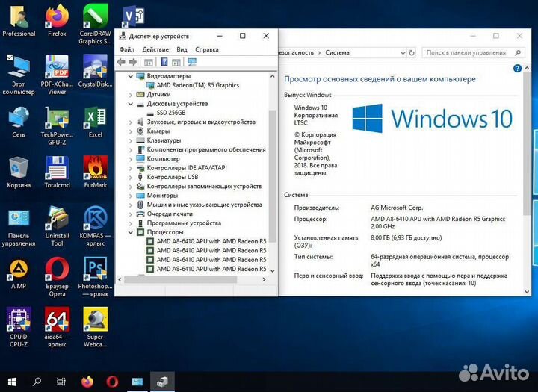The width and height of the screenshot is (538, 392).
Task: Open PDF-XChange Viewer desktop icon
Action: click(x=57, y=75)
